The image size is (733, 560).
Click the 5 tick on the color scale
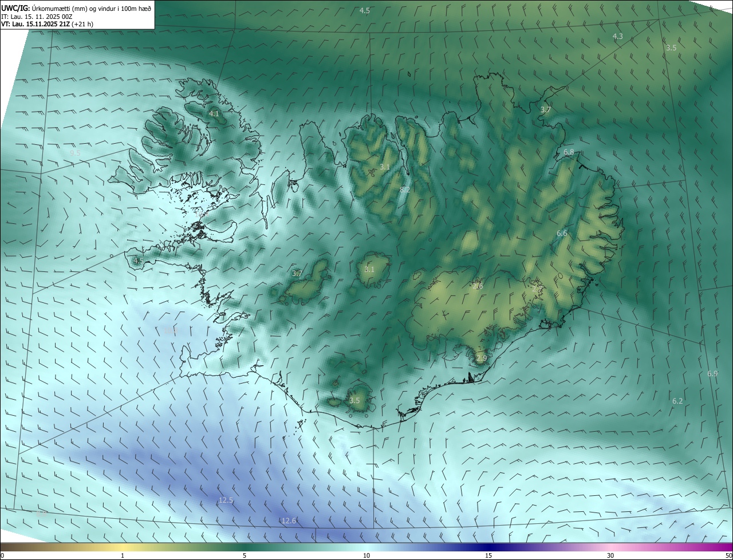tap(245, 555)
